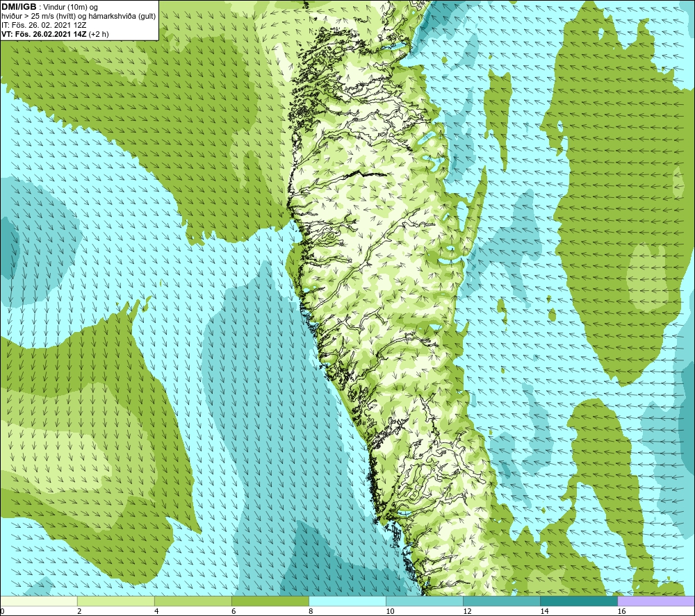This screenshot has height=616, width=695.
Task: Click the purple above-16 m/s swatch
Action: pyautogui.click(x=656, y=601)
